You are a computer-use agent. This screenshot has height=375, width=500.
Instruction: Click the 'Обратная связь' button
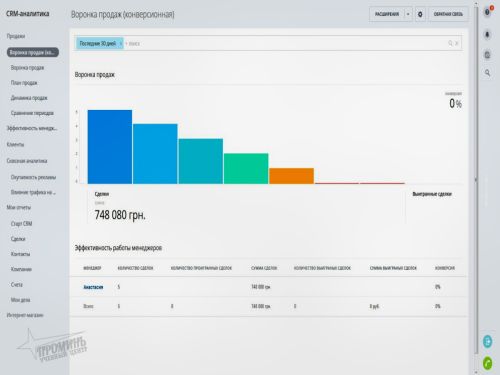[x=448, y=14]
